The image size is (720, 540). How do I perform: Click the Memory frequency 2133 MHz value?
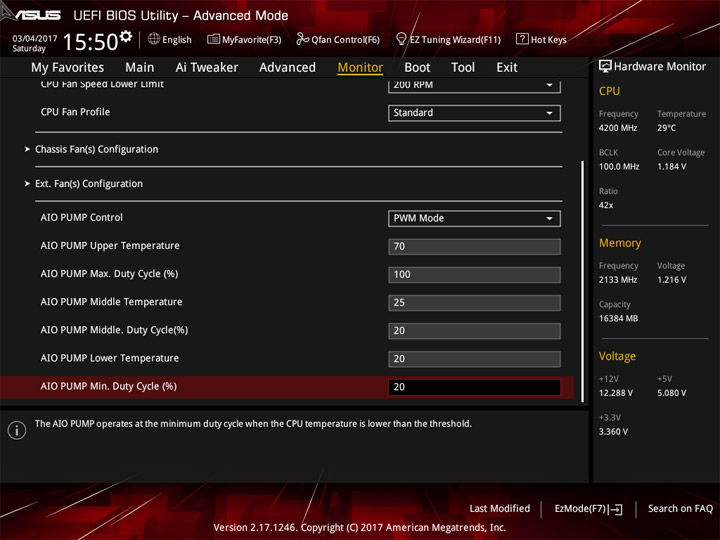618,280
